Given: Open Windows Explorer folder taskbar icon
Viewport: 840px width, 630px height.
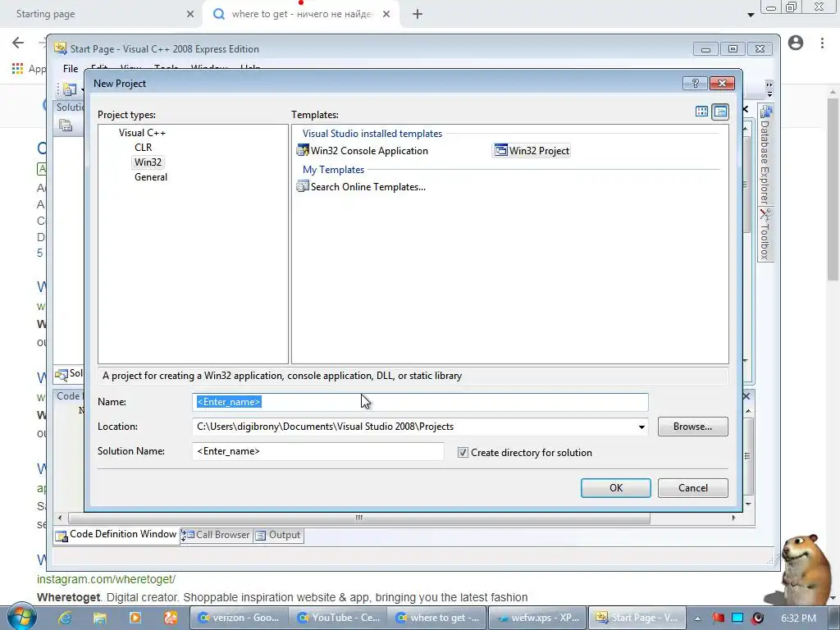Looking at the screenshot, I should (x=99, y=618).
